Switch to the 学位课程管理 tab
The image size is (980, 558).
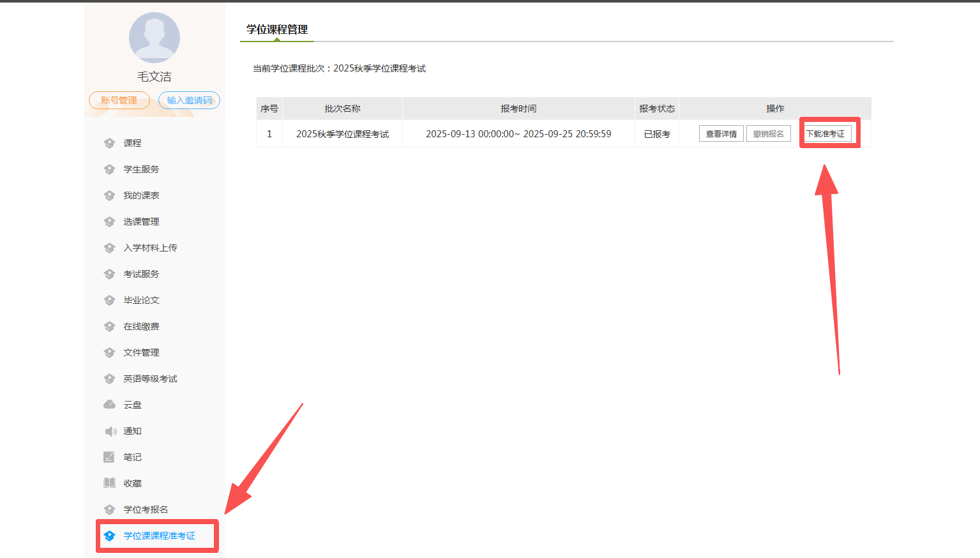[277, 29]
